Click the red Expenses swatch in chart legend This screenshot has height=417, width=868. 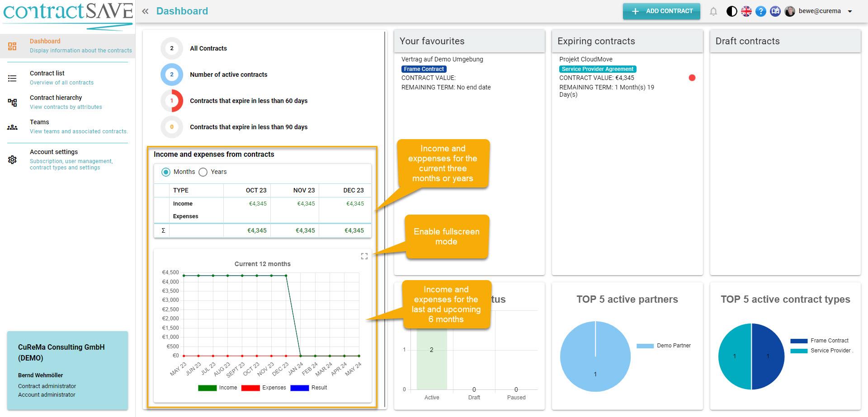[250, 388]
